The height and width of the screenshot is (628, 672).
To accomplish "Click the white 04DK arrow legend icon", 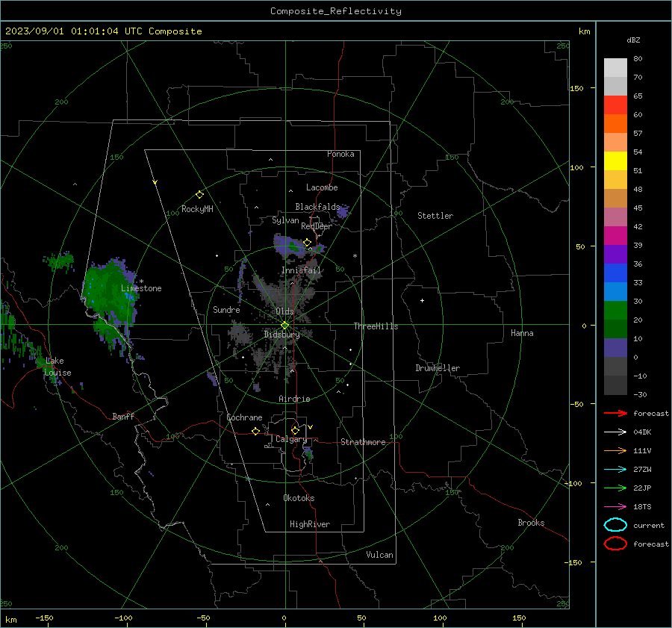I will pos(615,432).
